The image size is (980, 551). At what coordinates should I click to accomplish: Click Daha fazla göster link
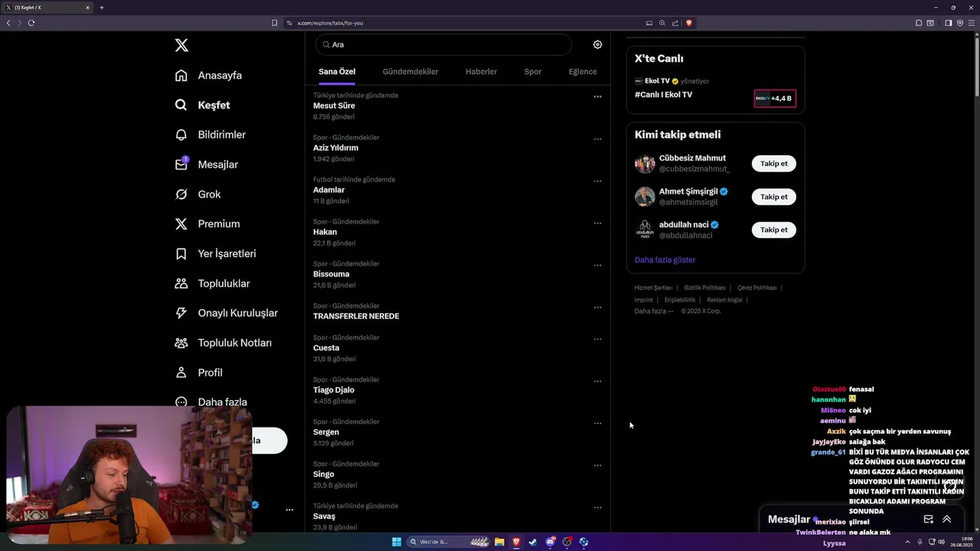click(665, 260)
